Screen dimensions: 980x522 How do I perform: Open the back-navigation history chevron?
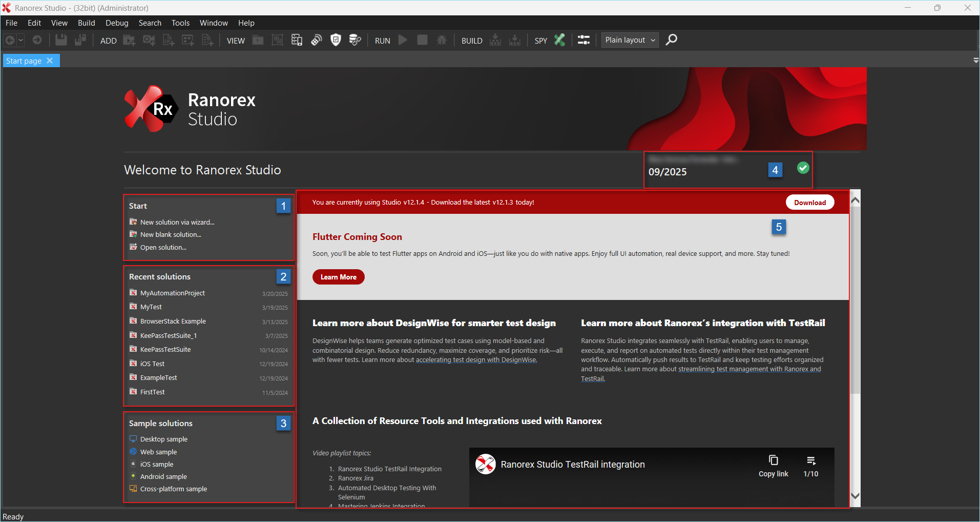pyautogui.click(x=21, y=40)
